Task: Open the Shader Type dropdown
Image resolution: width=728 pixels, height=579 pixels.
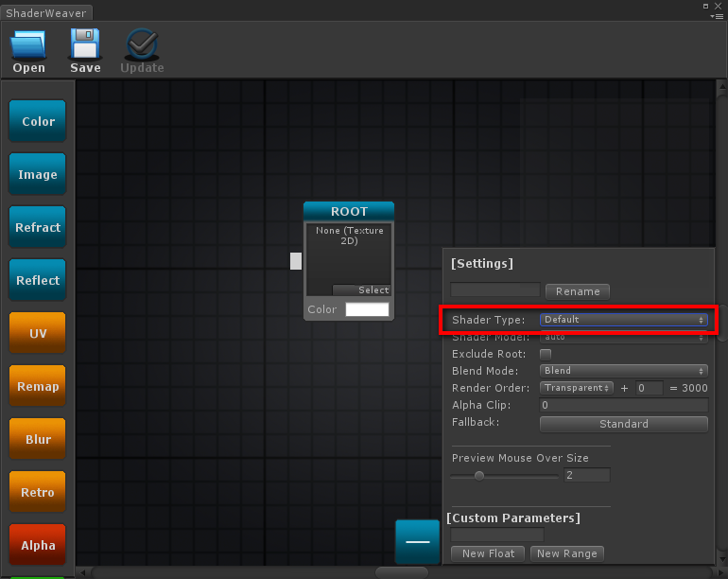Action: tap(624, 320)
